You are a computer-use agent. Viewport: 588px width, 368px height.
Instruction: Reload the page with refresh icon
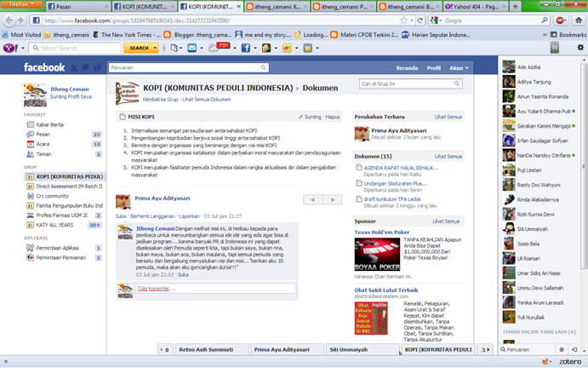(x=420, y=20)
